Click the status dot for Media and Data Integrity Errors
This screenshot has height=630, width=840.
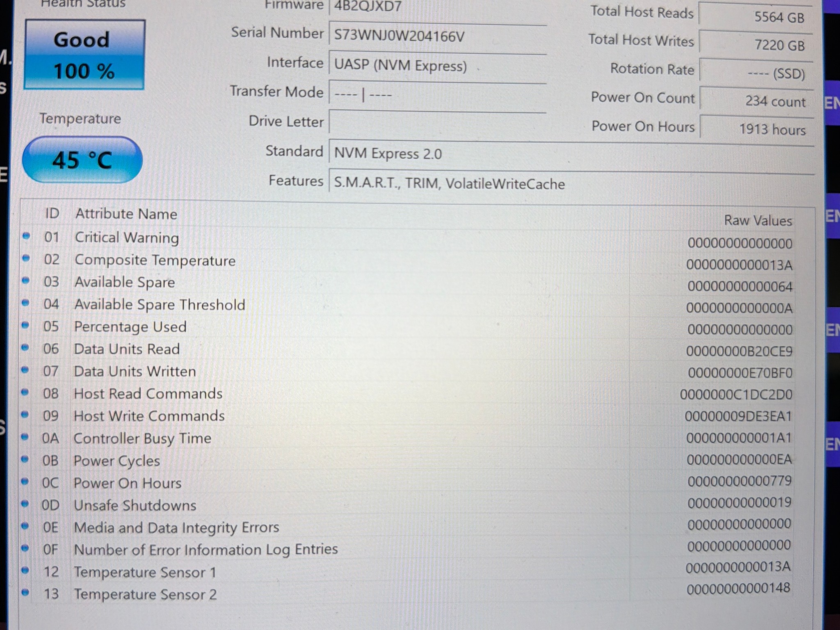[x=25, y=525]
